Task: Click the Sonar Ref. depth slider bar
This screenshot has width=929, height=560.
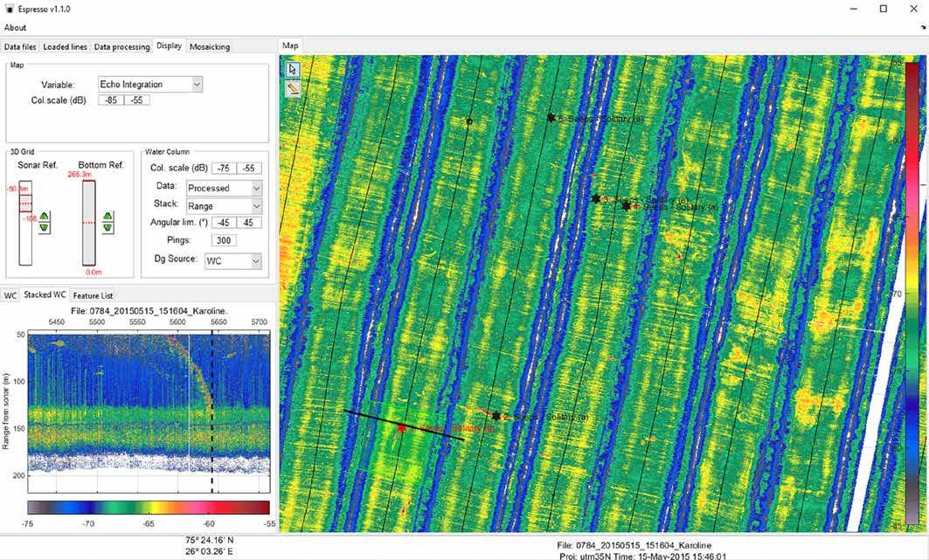Action: click(x=25, y=223)
